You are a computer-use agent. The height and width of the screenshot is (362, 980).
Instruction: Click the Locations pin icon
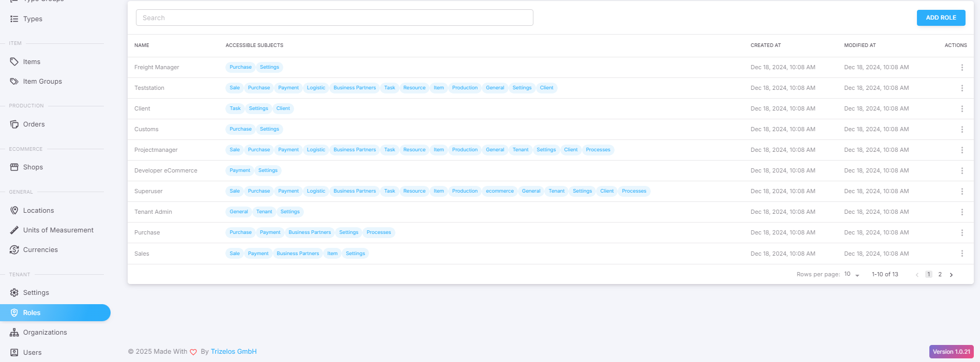click(x=14, y=211)
